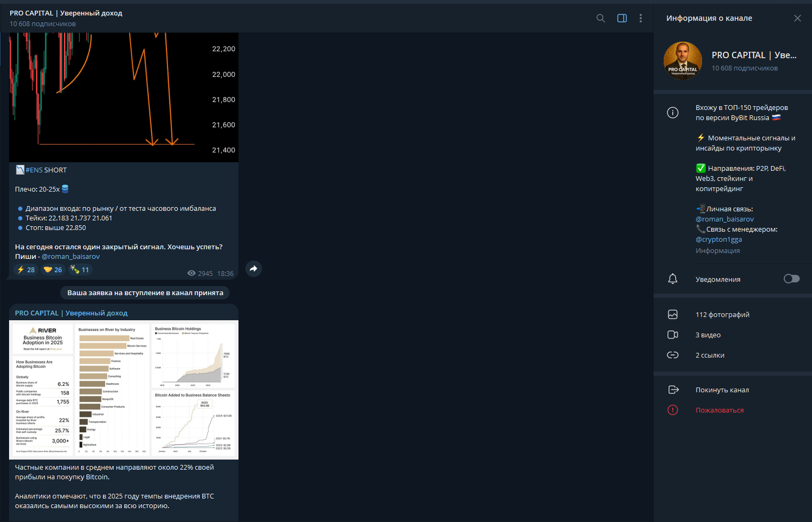Open the three-dot more options menu
This screenshot has height=522, width=812.
[x=641, y=18]
